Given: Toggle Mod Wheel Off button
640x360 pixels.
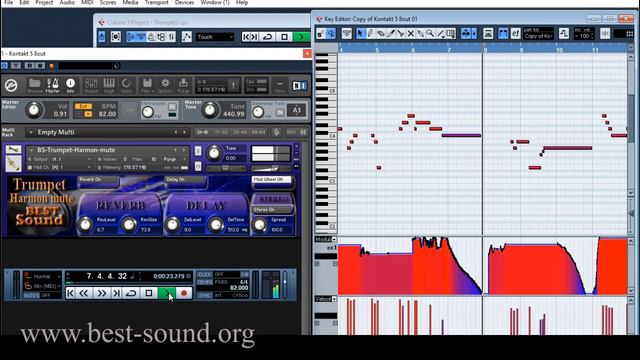Looking at the screenshot, I should [272, 181].
